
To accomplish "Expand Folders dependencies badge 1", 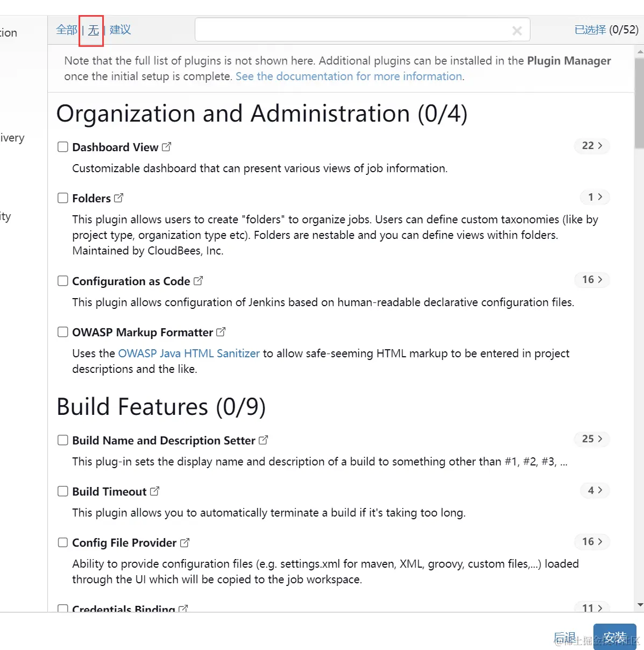I will tap(595, 197).
